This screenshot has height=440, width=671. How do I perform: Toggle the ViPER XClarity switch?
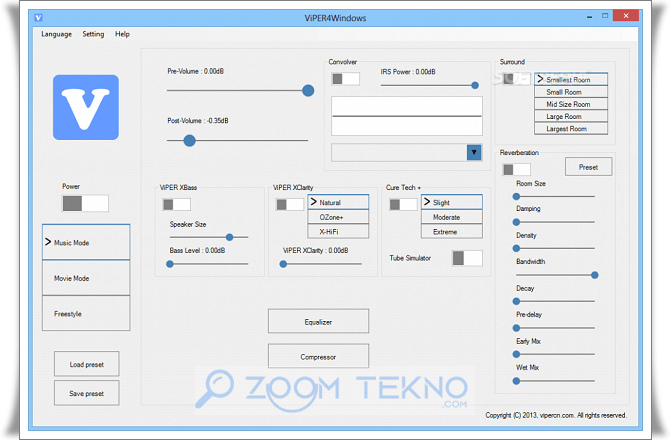tap(290, 205)
